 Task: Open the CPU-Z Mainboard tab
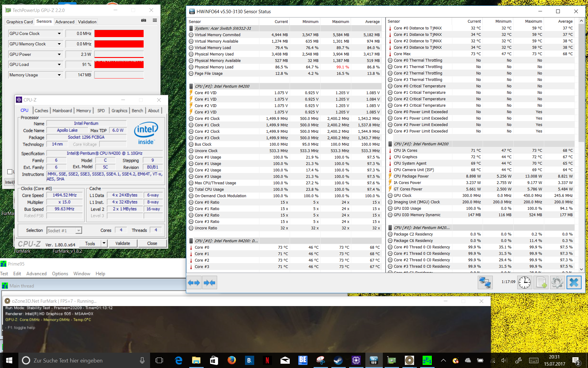click(x=62, y=110)
